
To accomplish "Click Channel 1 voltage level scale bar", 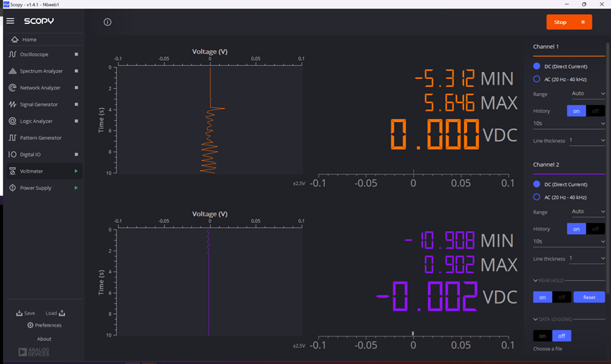I will click(x=413, y=179).
